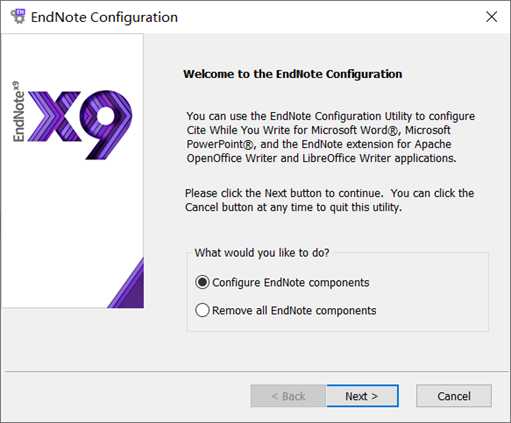Click the purple X9 logo graphic
The width and height of the screenshot is (511, 423).
click(x=80, y=125)
